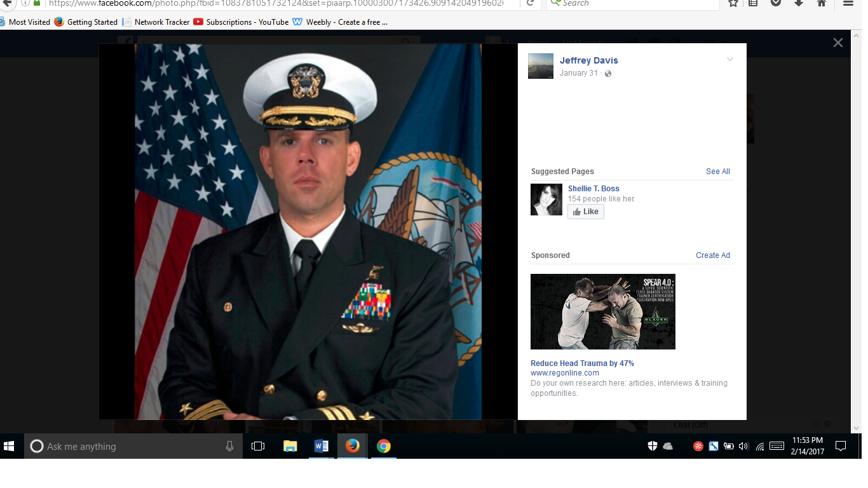Reload the page with refresh icon
Screen dimensions: 868x488
pyautogui.click(x=530, y=3)
